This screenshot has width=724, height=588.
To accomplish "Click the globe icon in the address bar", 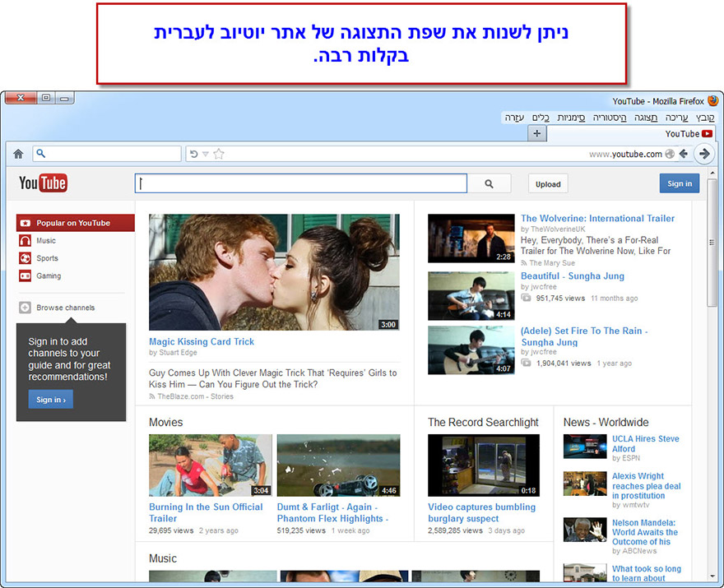I will tap(671, 153).
